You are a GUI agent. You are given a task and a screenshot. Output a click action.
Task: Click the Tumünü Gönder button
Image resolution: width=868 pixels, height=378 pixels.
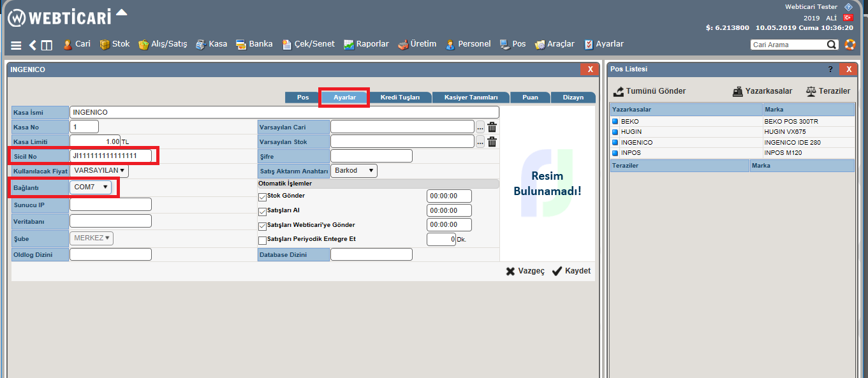tap(649, 91)
